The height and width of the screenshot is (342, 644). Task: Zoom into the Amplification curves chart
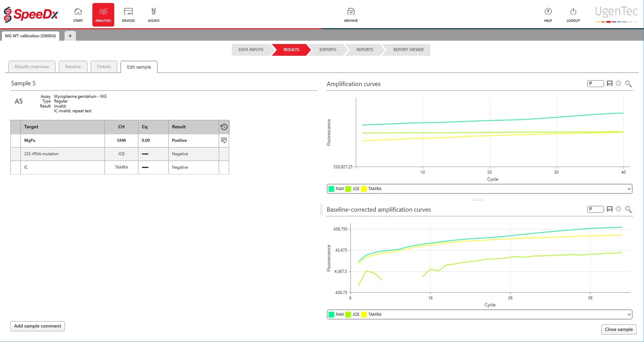(629, 83)
